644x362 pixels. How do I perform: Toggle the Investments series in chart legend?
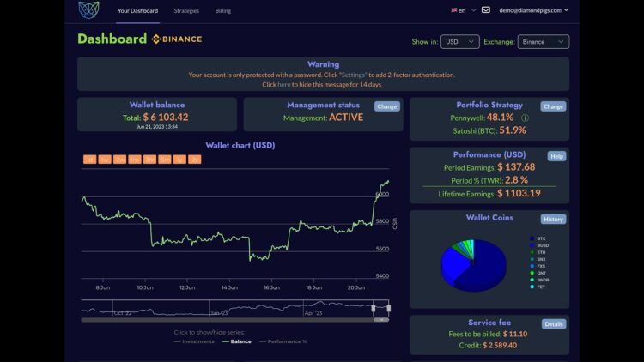coord(194,341)
